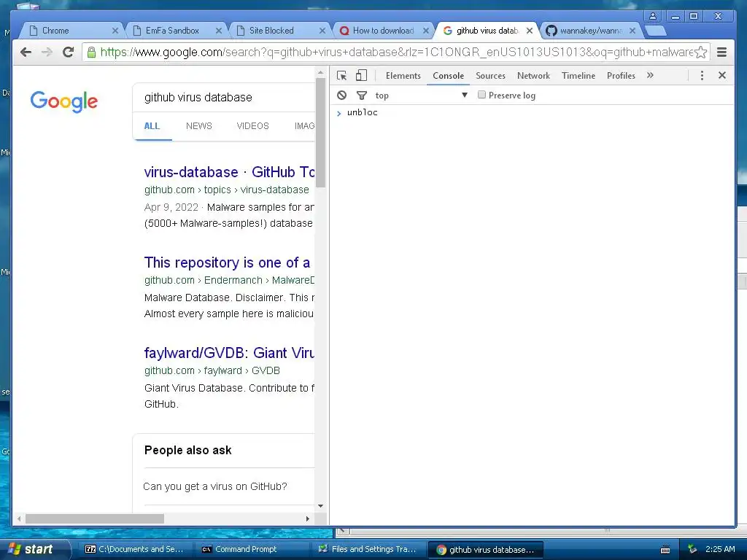Open the 7-Zip C:\Documents taskbar item
This screenshot has height=560, width=747.
click(134, 549)
